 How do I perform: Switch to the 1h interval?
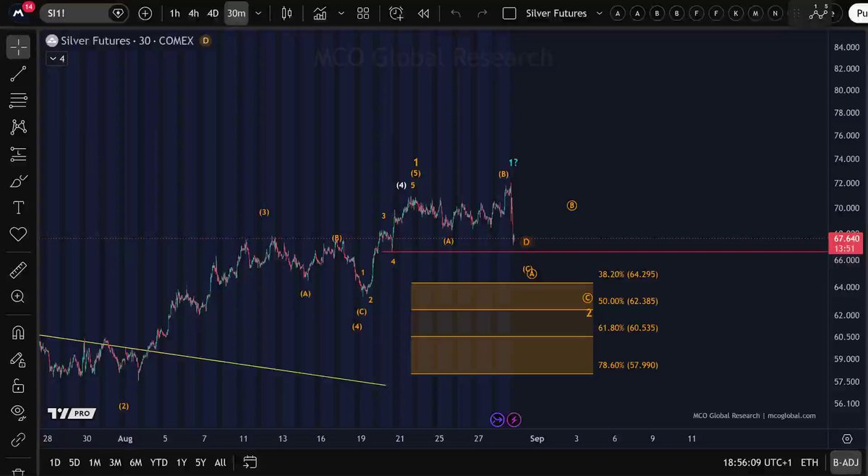click(x=175, y=13)
